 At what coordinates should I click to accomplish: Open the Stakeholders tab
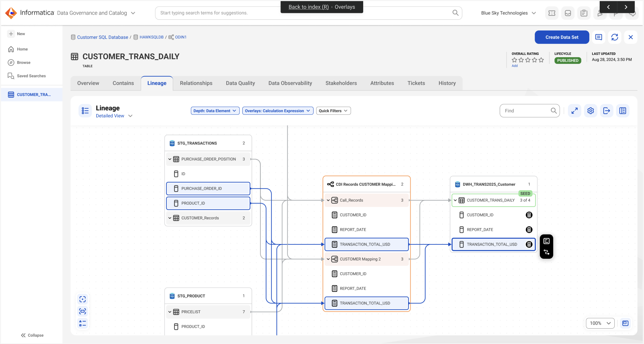coord(341,83)
